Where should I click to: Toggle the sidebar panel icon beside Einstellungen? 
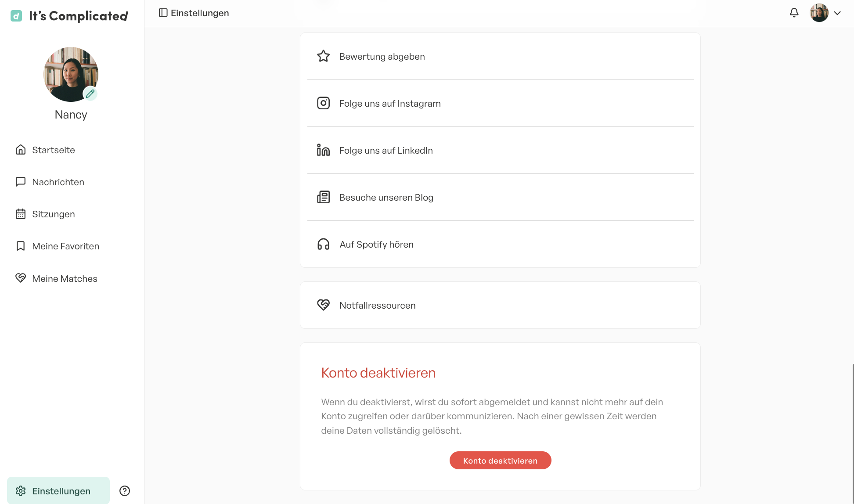[x=163, y=13]
